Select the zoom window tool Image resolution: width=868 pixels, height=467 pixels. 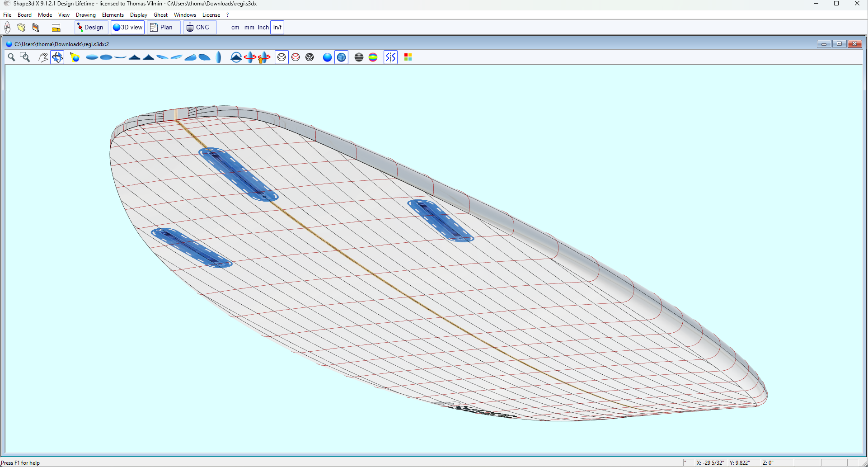click(x=25, y=57)
